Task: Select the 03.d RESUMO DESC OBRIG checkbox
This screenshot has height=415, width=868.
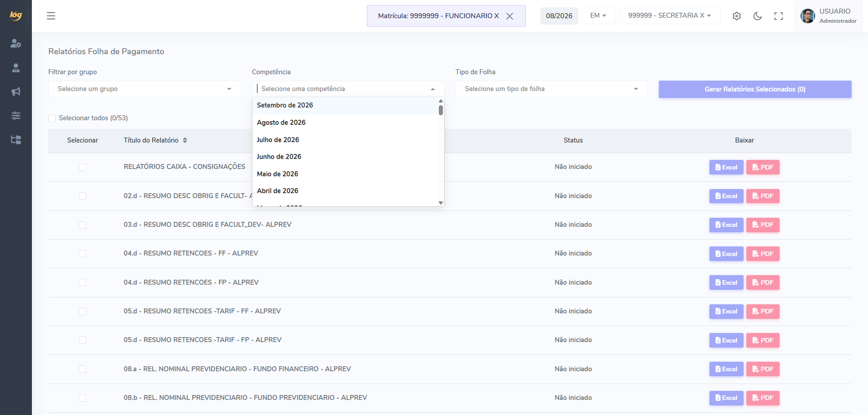Action: tap(82, 225)
